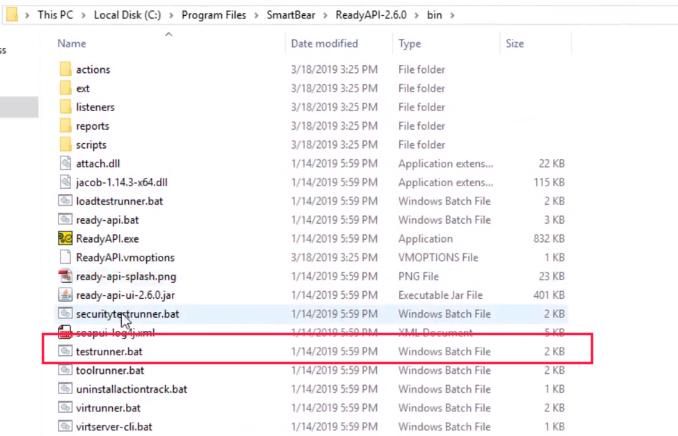This screenshot has height=436, width=678.
Task: Expand chevron after ReadyAPI-2.6.0 breadcrumb
Action: coord(417,16)
